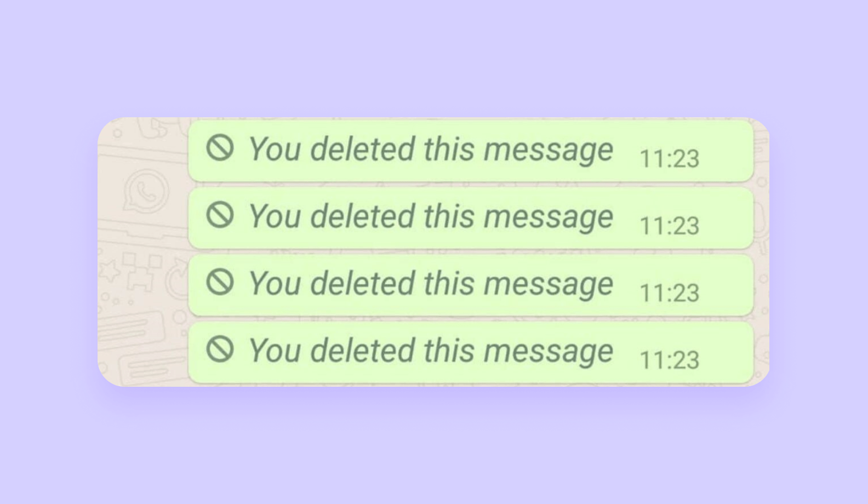Click the 11:23 timestamp on second message
The height and width of the screenshot is (504, 868).
coord(670,226)
